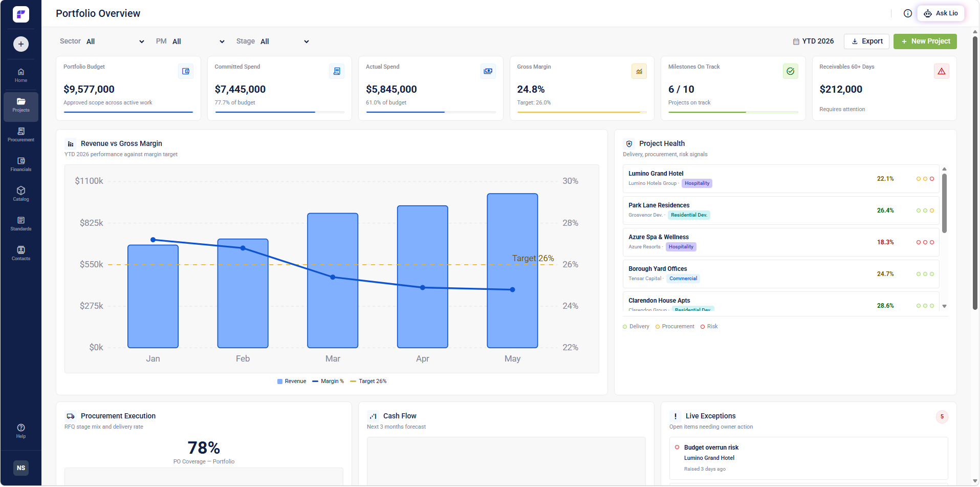Viewport: 980px width, 487px height.
Task: Click the $212,000 receivables value
Action: 841,90
